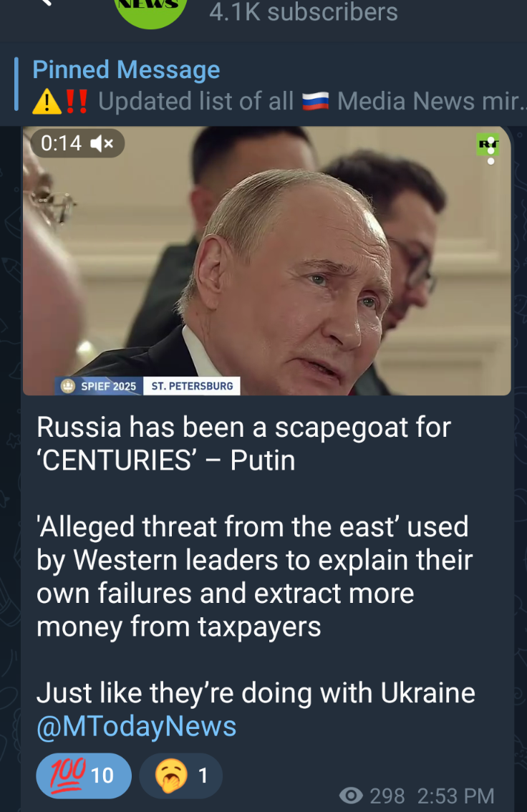Click the warning emoji in the pinned message
527x812 pixels.
47,102
